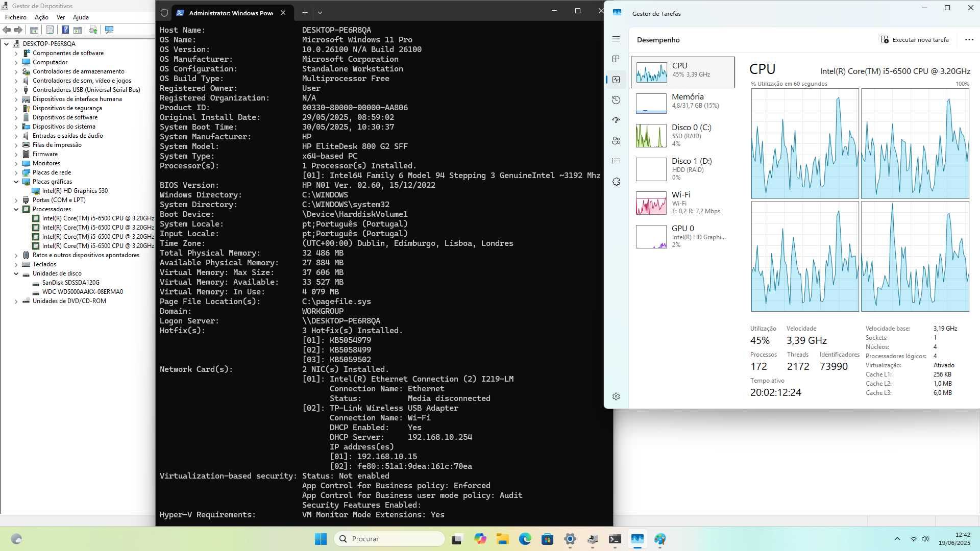Select the Firmware tree item
The height and width of the screenshot is (551, 980).
click(x=45, y=154)
